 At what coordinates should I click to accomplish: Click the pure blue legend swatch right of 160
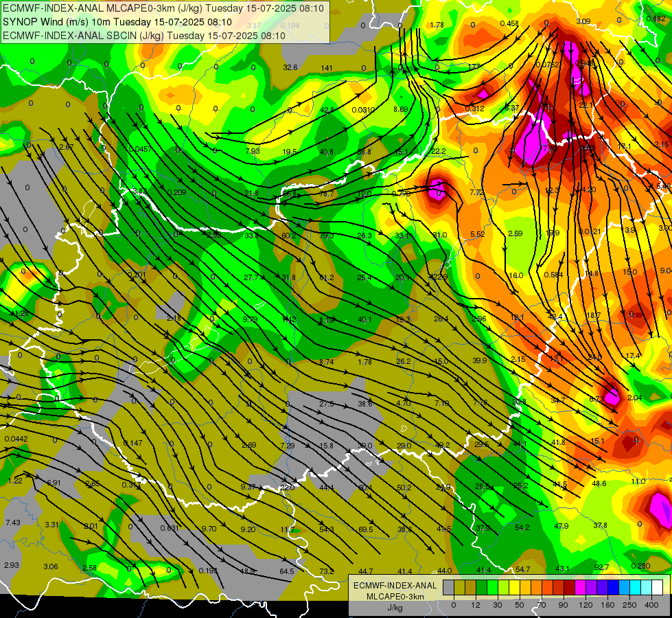(x=614, y=587)
